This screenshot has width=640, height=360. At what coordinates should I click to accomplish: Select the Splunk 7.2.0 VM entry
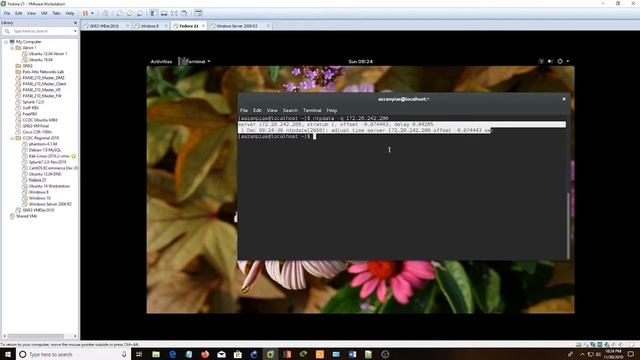[33, 102]
